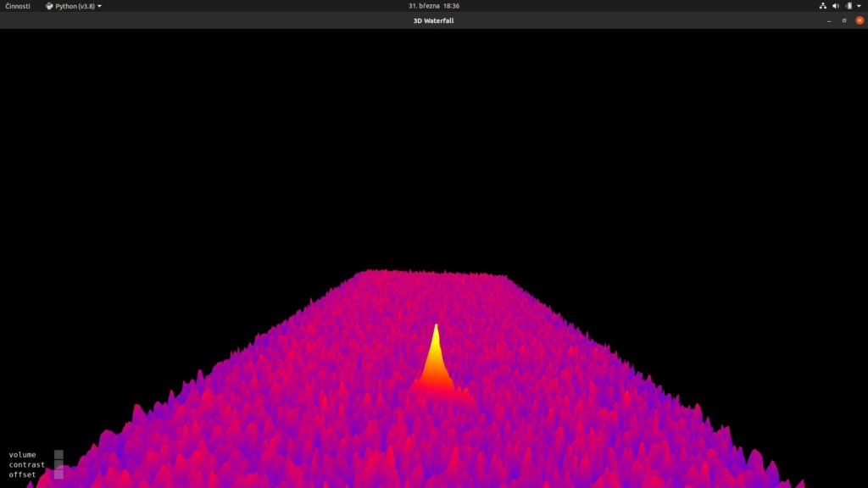Open the Python (v3.8) app menu
This screenshot has width=868, height=488.
point(74,6)
